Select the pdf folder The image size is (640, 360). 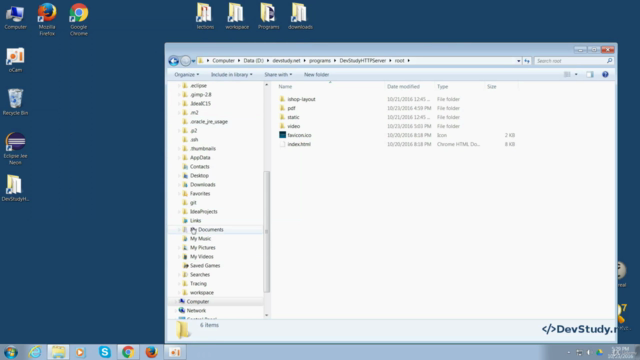point(291,108)
